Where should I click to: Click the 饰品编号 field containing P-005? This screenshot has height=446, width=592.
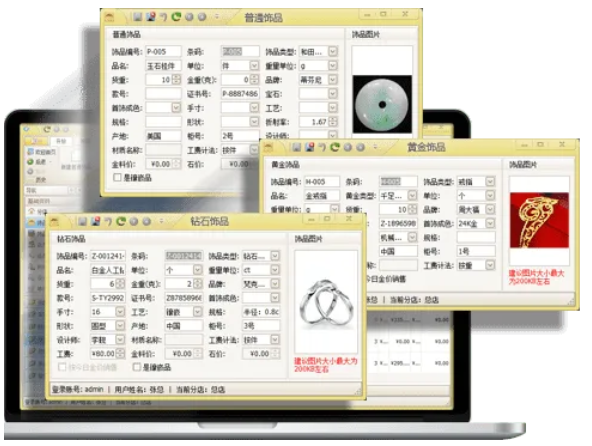click(x=163, y=52)
